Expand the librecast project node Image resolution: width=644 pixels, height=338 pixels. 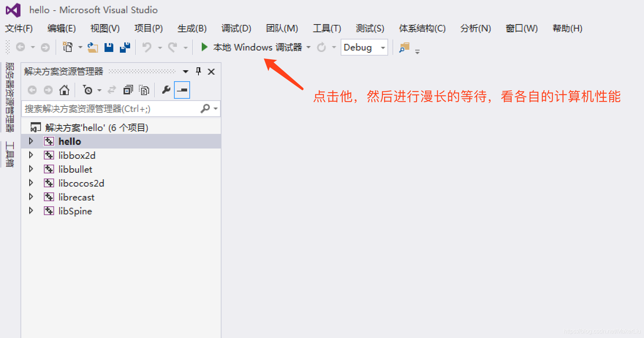tap(31, 197)
